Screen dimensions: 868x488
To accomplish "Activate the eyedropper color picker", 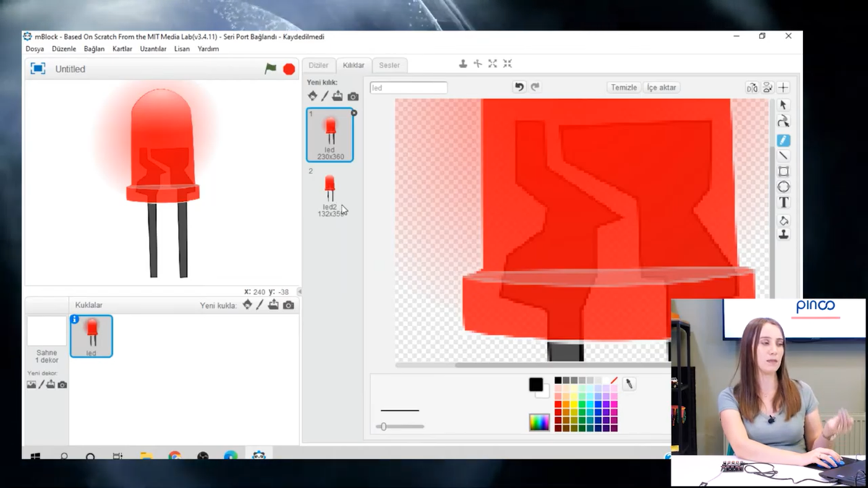I will [x=629, y=384].
